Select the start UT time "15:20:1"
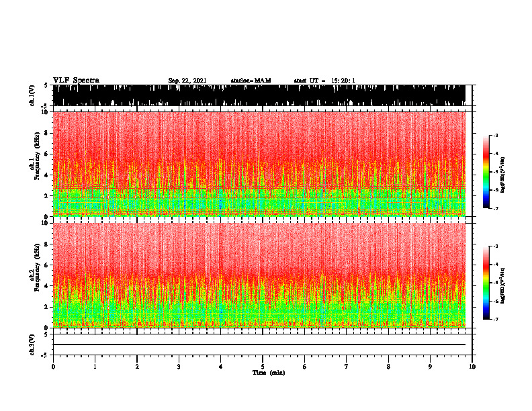Viewport: 532px width, 411px height. (343, 81)
